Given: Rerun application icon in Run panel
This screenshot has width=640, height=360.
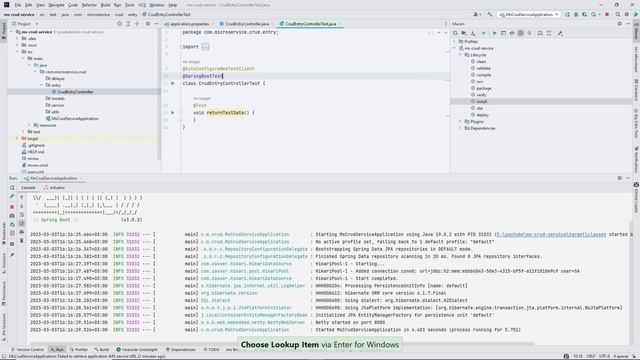Looking at the screenshot, I should click(x=12, y=188).
